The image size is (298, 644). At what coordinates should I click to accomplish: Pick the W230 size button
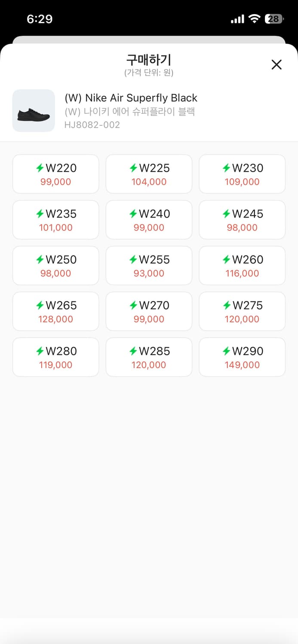click(242, 174)
